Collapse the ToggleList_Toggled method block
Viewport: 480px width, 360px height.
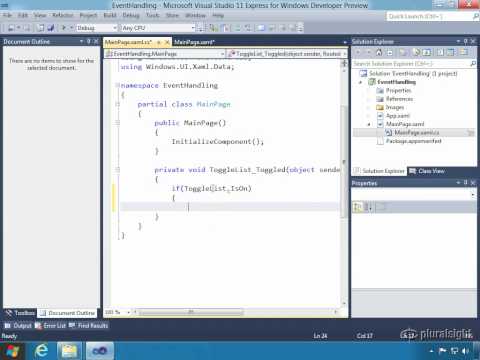pos(117,170)
